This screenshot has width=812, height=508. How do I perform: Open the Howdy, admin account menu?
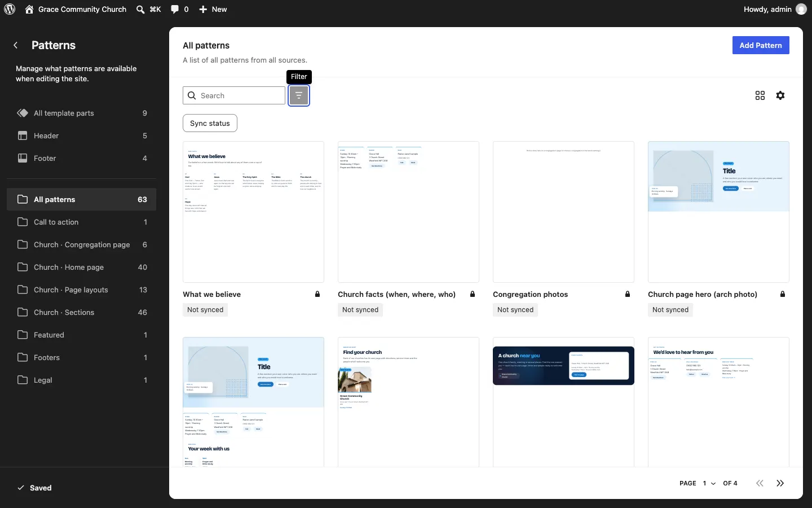[775, 9]
